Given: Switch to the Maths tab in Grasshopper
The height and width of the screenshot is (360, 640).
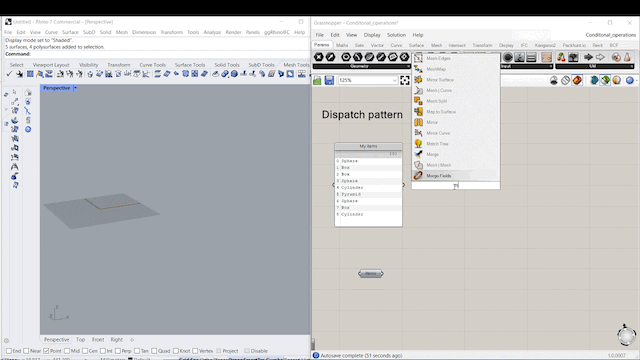Looking at the screenshot, I should click(342, 45).
